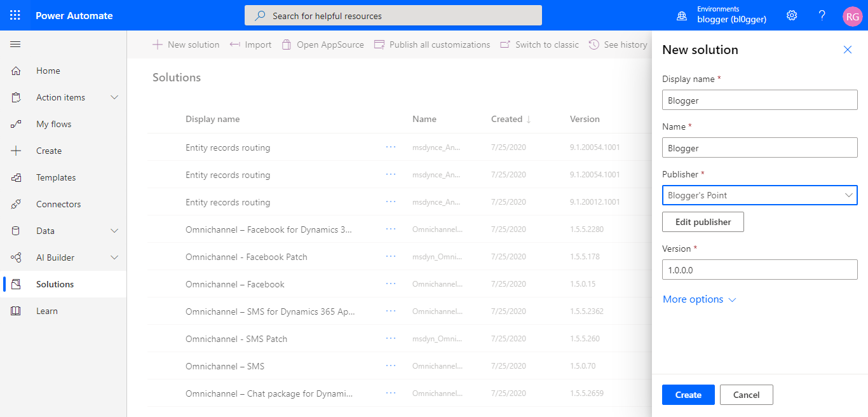Viewport: 868px width, 417px height.
Task: Click the Version input field
Action: [x=759, y=269]
